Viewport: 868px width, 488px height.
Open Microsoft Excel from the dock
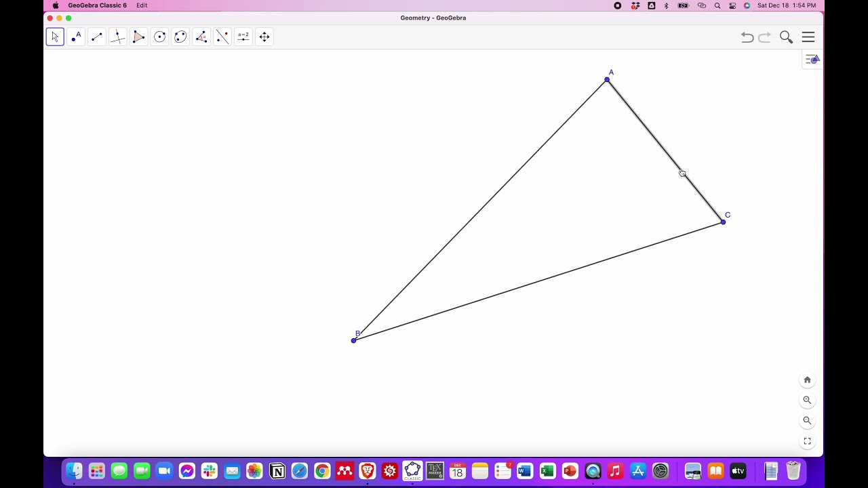548,470
